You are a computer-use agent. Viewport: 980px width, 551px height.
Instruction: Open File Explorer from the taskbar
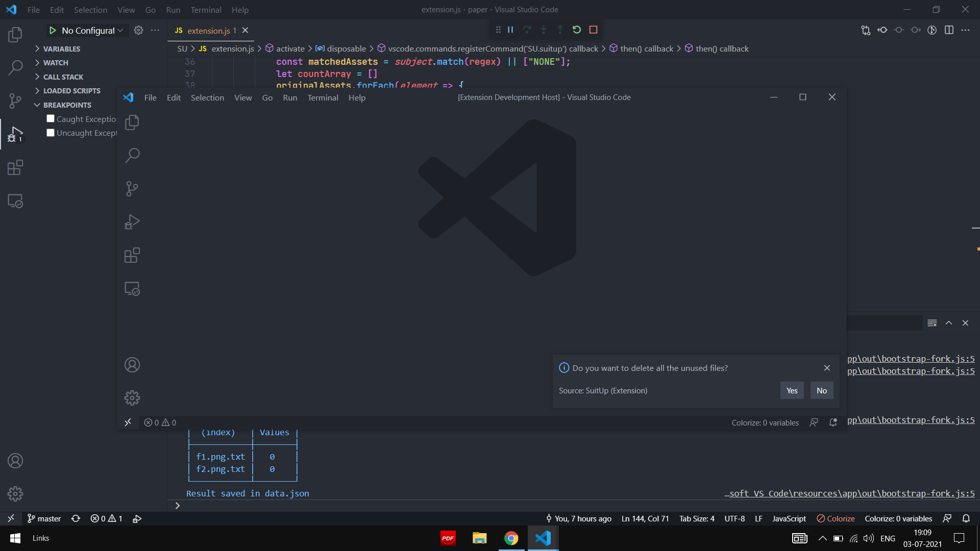click(x=479, y=538)
